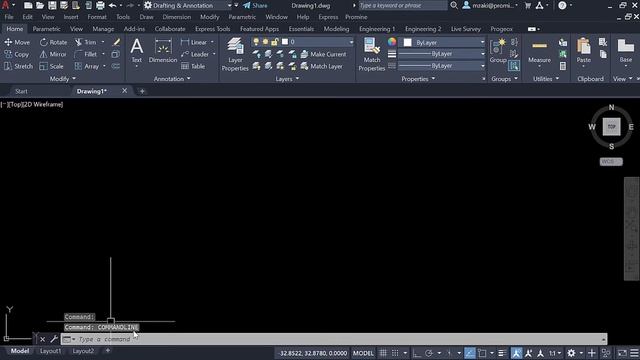Select the Array tool
The height and width of the screenshot is (360, 640).
(x=87, y=66)
